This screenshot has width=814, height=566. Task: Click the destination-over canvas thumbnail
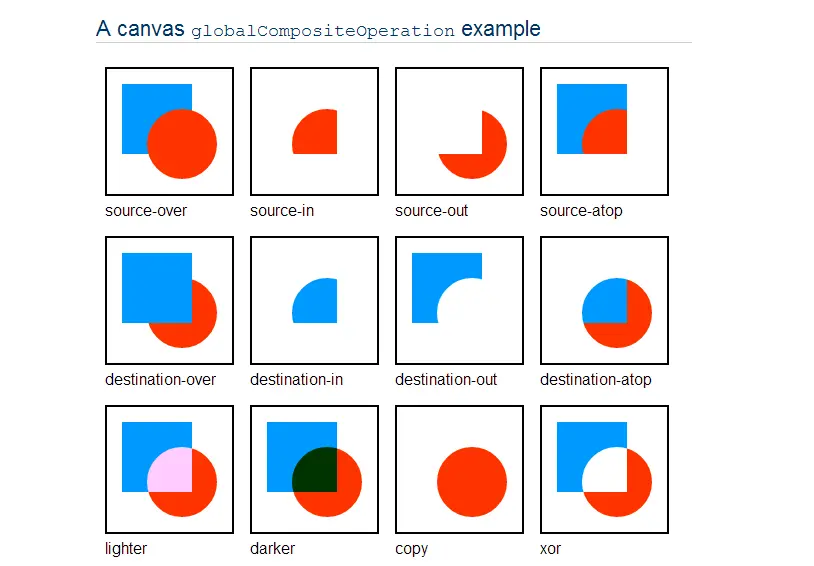coord(169,300)
